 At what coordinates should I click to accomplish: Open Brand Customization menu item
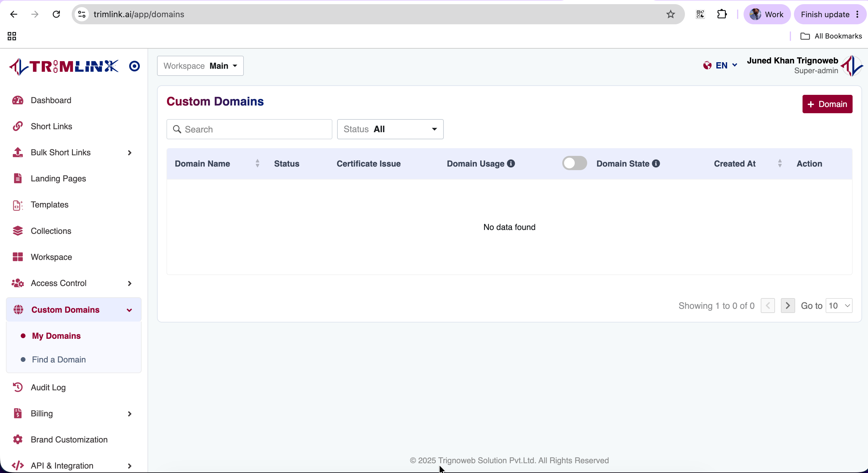(x=69, y=440)
